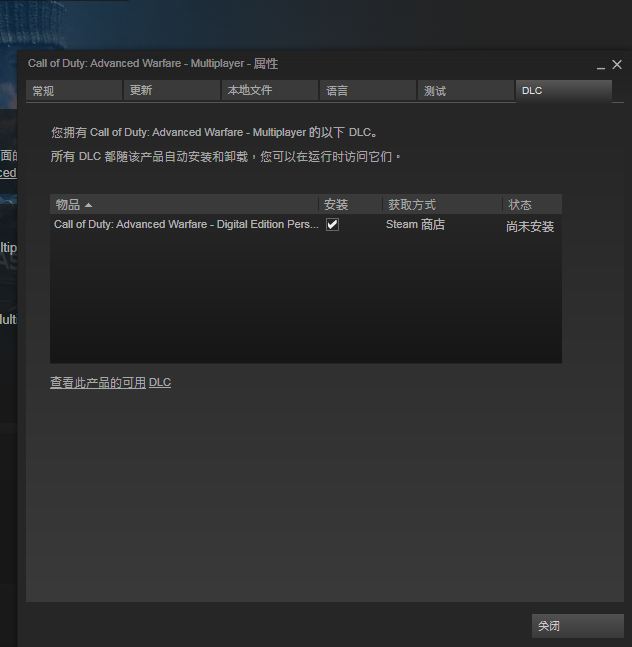Go to the 语言 tab
Viewport: 632px width, 647px height.
pos(368,90)
